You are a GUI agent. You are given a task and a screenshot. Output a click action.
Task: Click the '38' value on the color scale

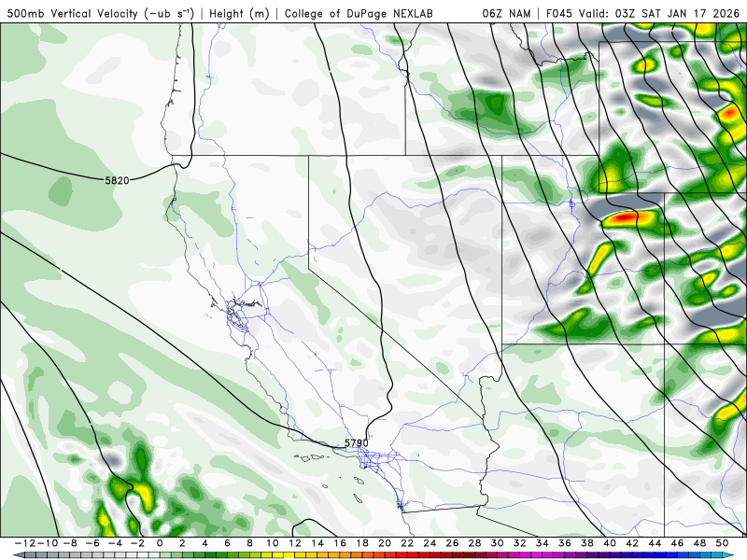coord(587,543)
